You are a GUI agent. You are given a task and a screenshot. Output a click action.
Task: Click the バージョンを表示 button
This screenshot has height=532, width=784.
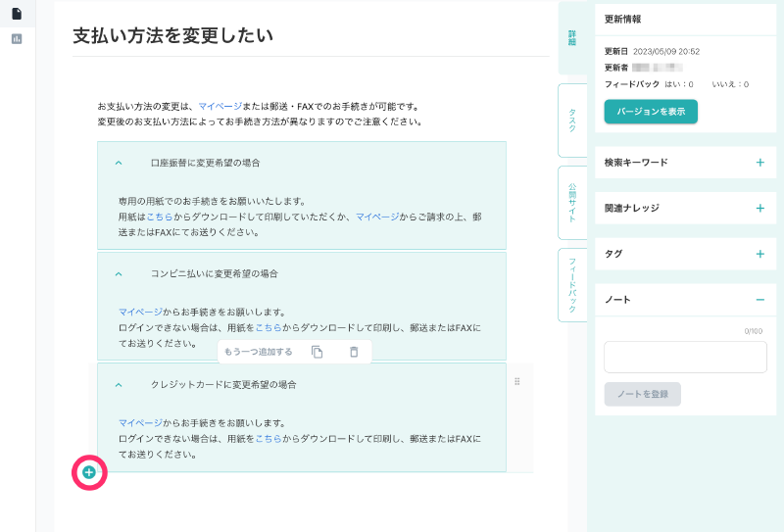(651, 112)
